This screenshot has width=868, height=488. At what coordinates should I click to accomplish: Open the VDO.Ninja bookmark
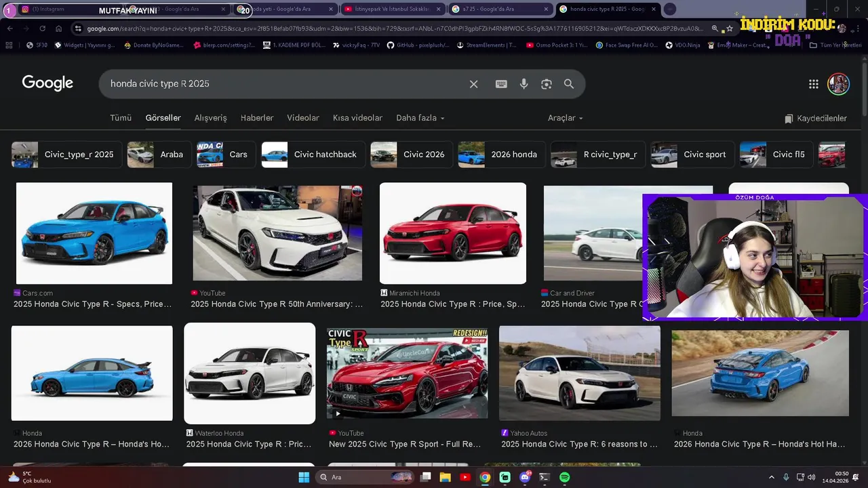(683, 45)
